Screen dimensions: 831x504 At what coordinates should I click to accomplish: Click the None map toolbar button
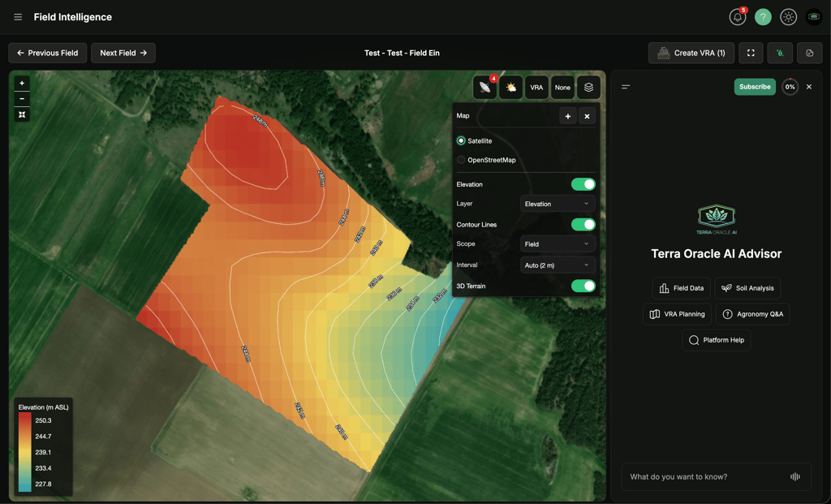tap(562, 88)
